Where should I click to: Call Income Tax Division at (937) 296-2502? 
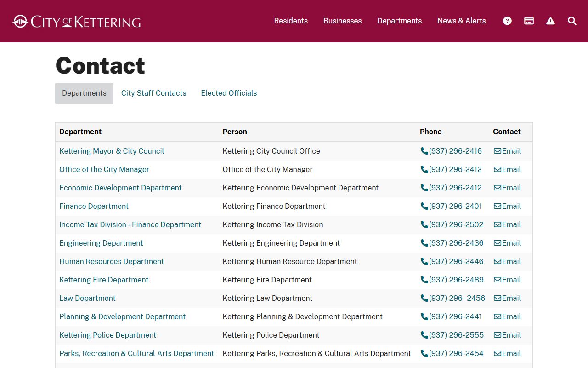point(452,224)
